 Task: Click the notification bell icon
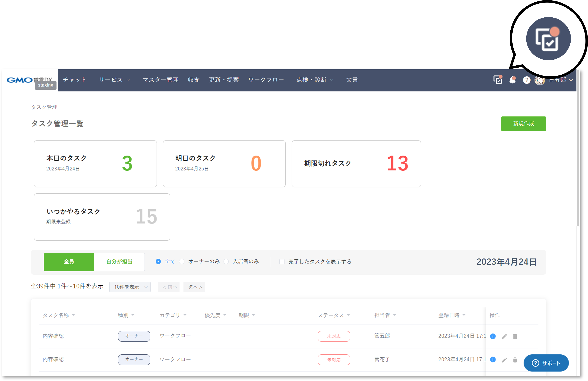point(512,80)
